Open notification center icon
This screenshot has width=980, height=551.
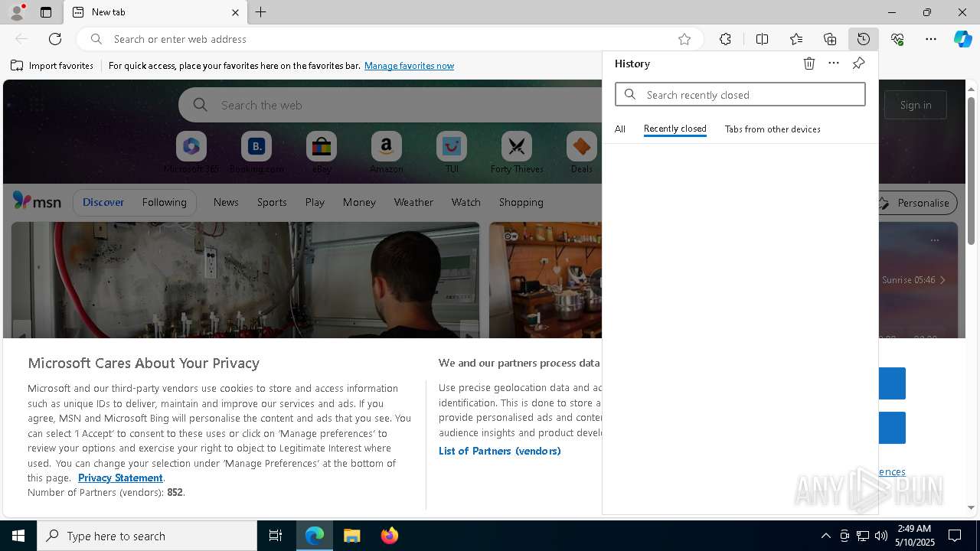click(955, 536)
